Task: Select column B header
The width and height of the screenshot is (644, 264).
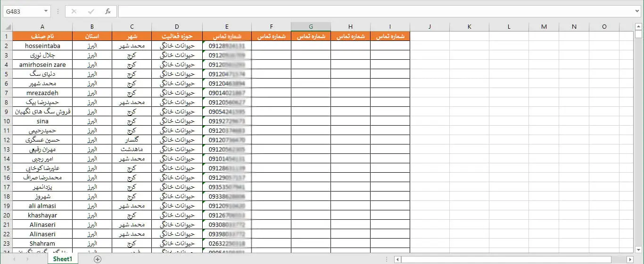Action: click(x=92, y=27)
